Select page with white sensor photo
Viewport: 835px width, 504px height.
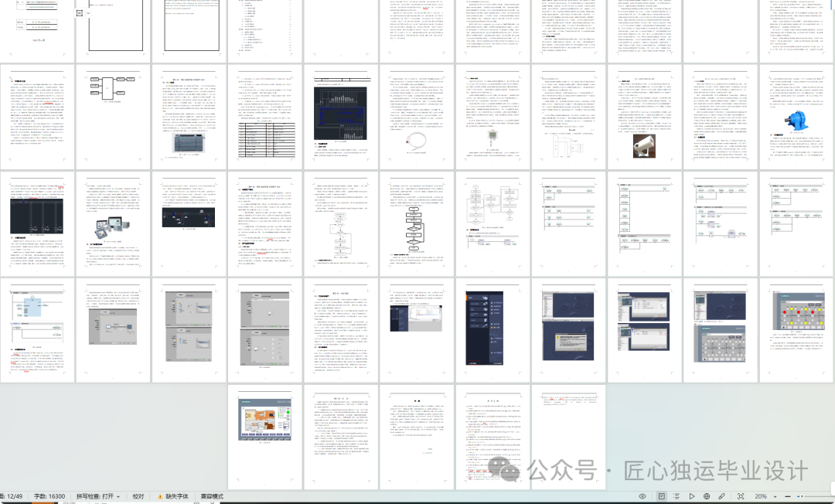coord(644,117)
